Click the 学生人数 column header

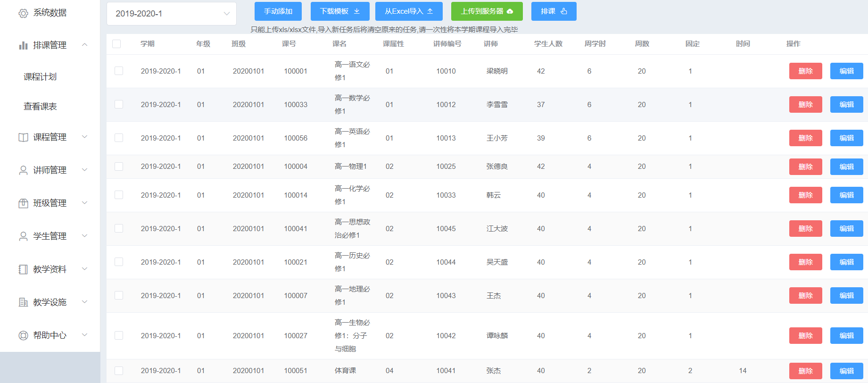click(x=548, y=44)
